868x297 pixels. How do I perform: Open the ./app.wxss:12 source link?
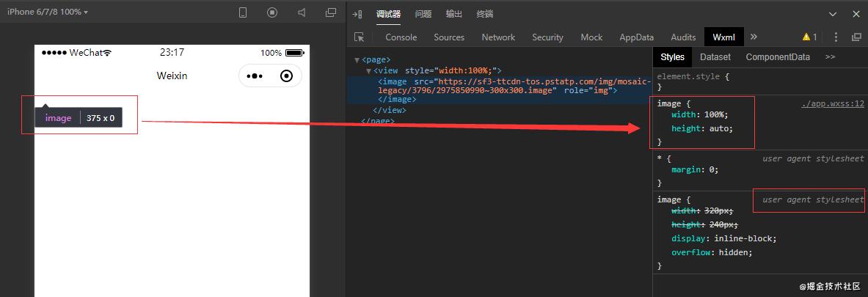832,103
